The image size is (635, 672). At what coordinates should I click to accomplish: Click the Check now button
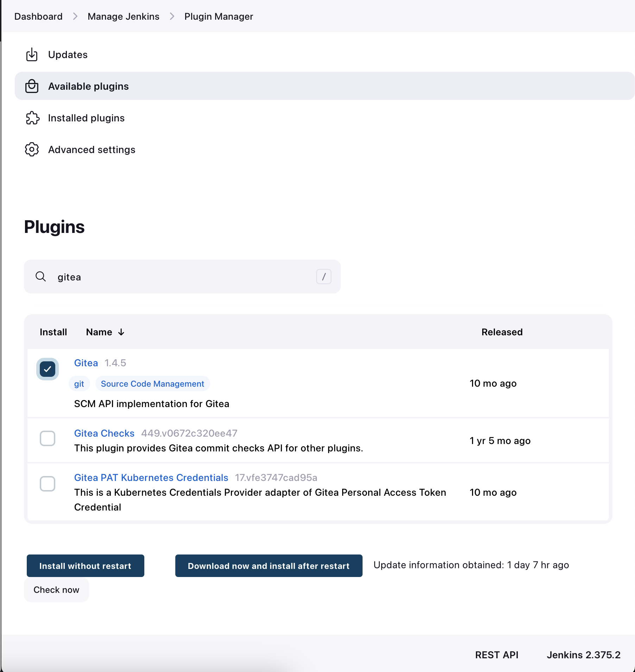coord(56,590)
